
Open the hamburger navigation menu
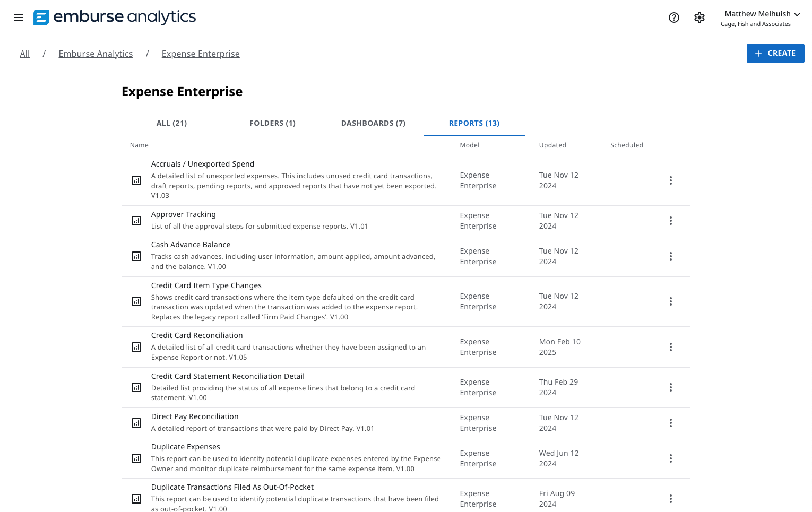click(x=19, y=18)
